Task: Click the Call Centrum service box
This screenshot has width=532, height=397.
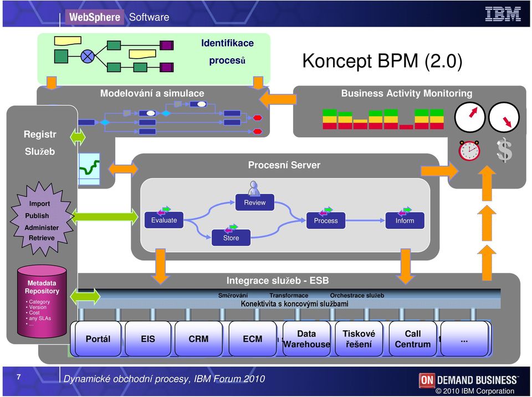Action: click(x=412, y=339)
